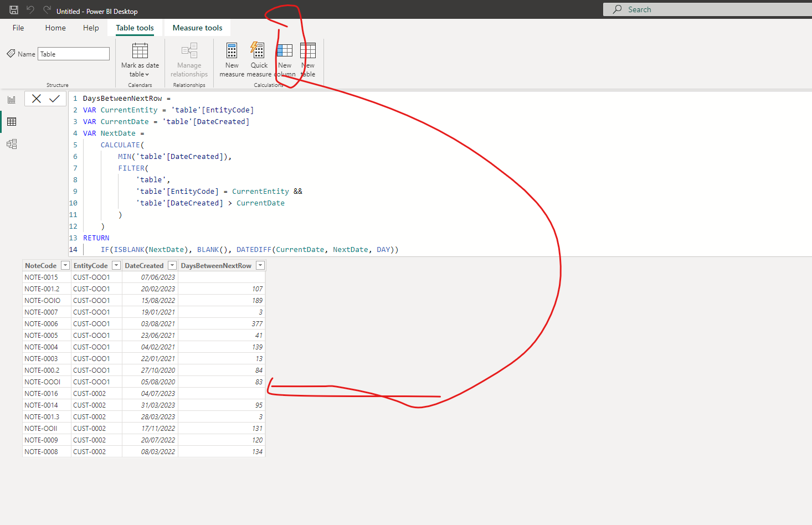The width and height of the screenshot is (812, 525).
Task: Switch to Model view in the left sidebar
Action: tap(12, 144)
